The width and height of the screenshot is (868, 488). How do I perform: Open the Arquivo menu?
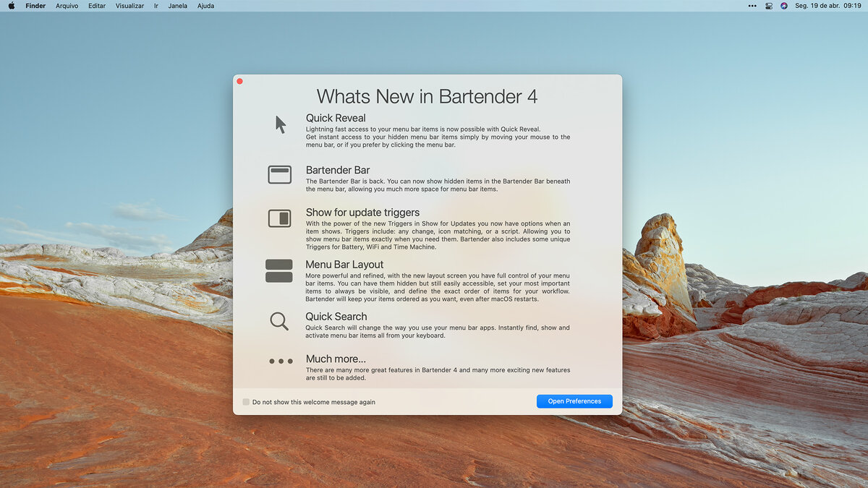[x=67, y=6]
